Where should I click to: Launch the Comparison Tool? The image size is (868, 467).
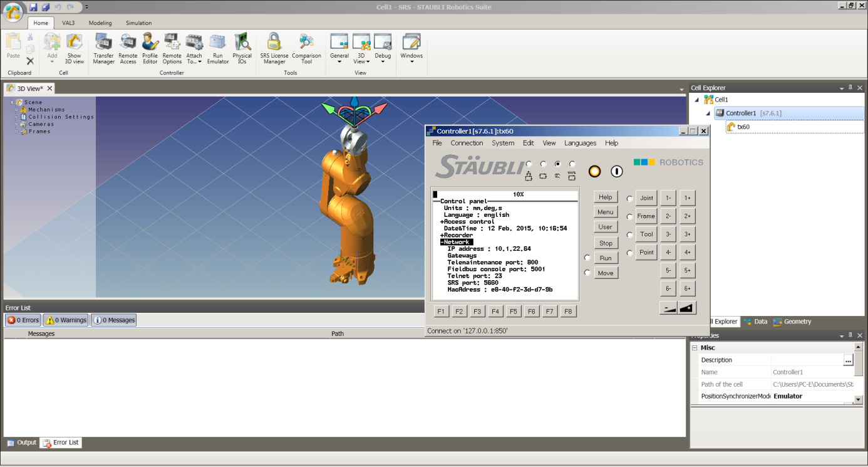(306, 49)
